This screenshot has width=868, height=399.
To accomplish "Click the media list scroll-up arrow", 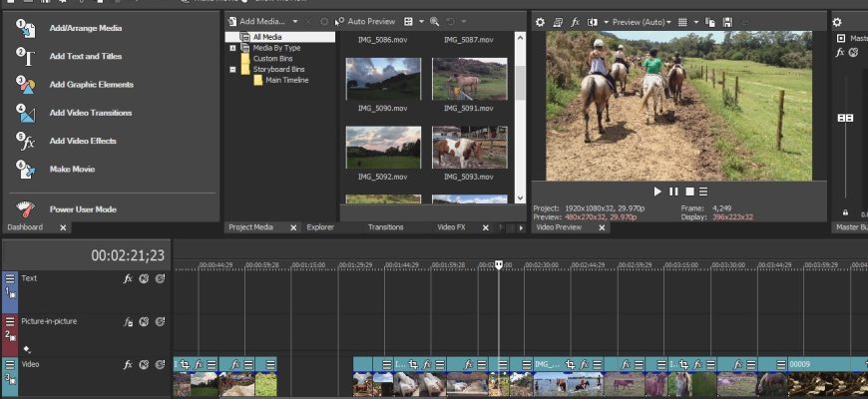I will pyautogui.click(x=520, y=38).
